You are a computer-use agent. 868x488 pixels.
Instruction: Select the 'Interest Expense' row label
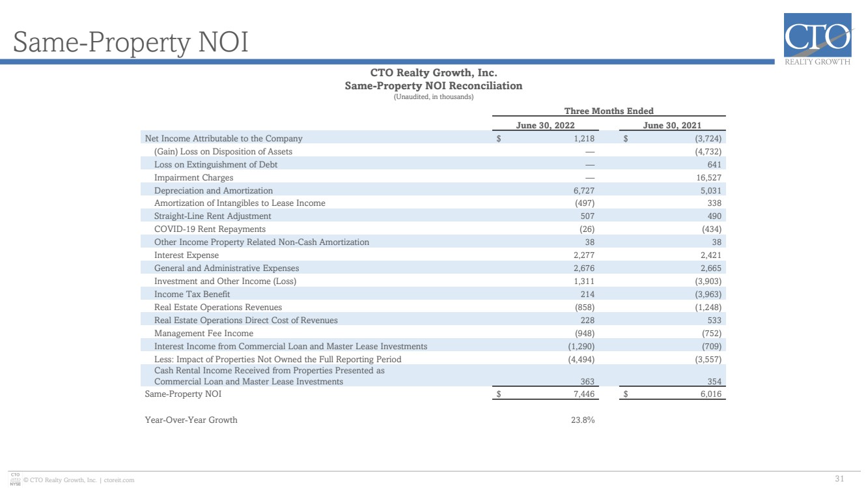tap(186, 255)
